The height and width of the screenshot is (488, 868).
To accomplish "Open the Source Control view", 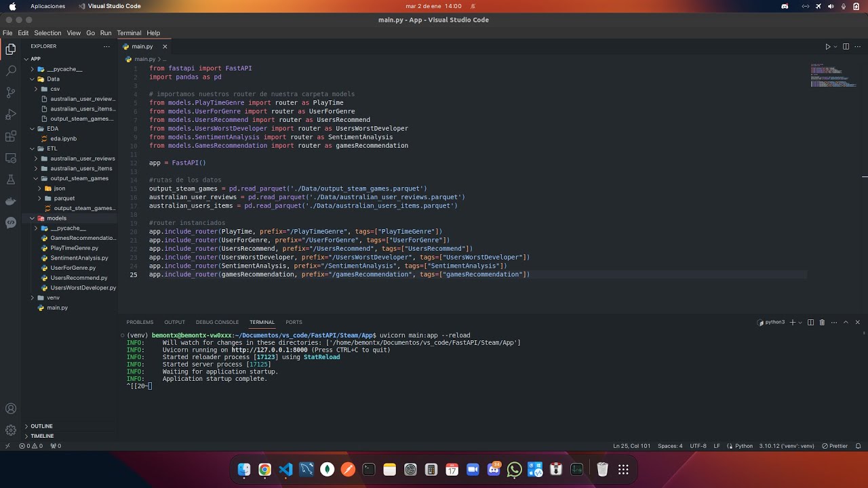I will click(x=11, y=92).
